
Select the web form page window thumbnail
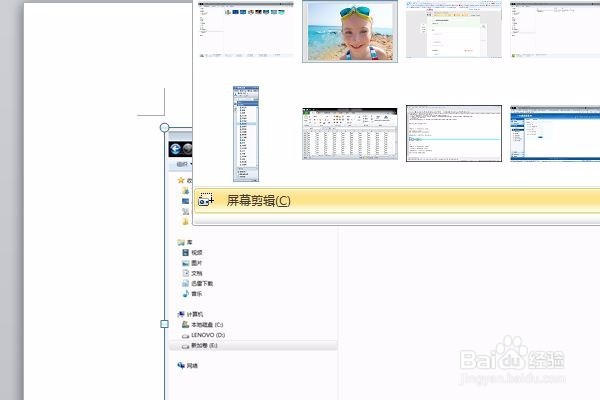[x=454, y=29]
